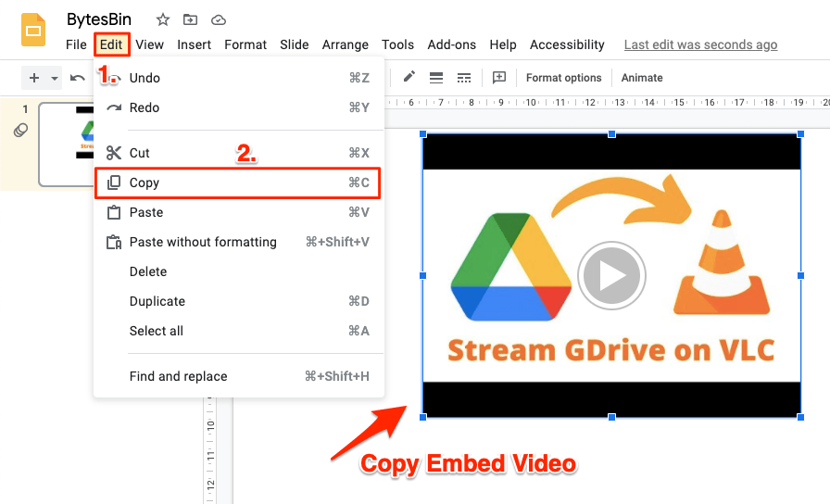Screen dimensions: 830x504
Task: Click the new slide plus button
Action: tap(34, 78)
